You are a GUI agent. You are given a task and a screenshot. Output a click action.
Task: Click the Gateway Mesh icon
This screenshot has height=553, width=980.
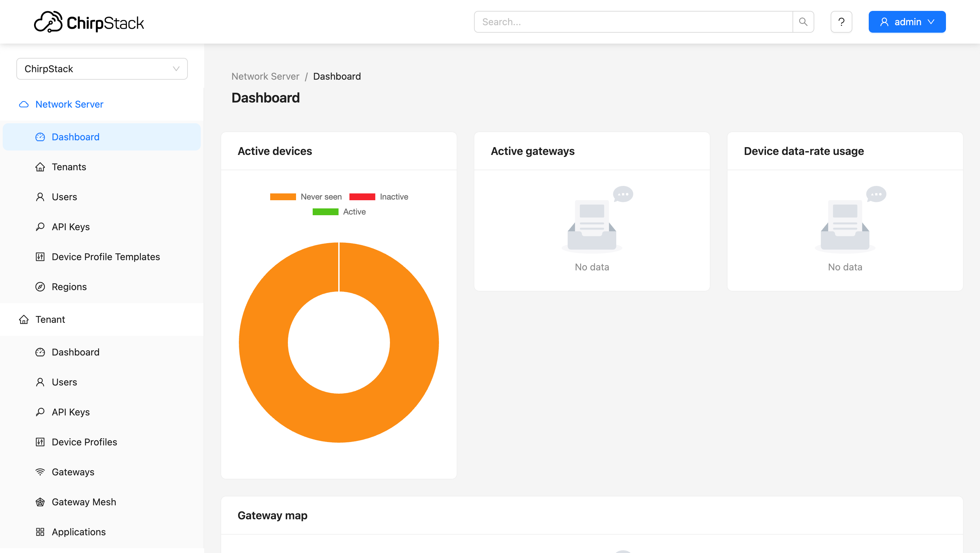[x=40, y=502]
